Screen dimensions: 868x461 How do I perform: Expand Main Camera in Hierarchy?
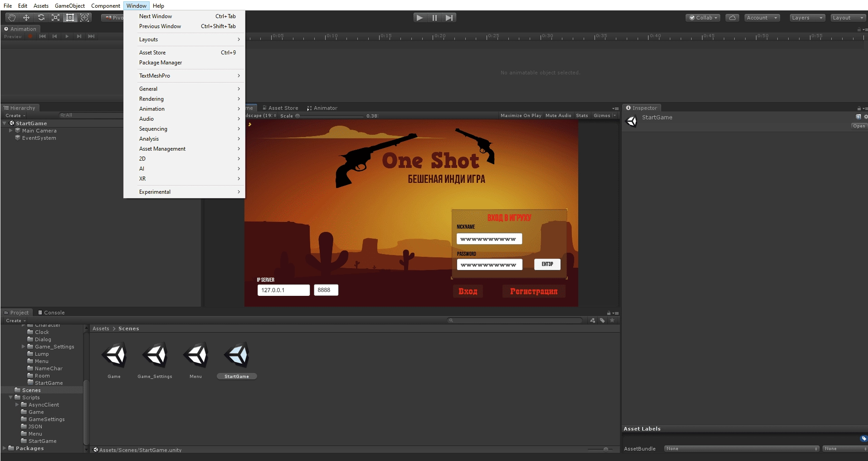pos(11,131)
